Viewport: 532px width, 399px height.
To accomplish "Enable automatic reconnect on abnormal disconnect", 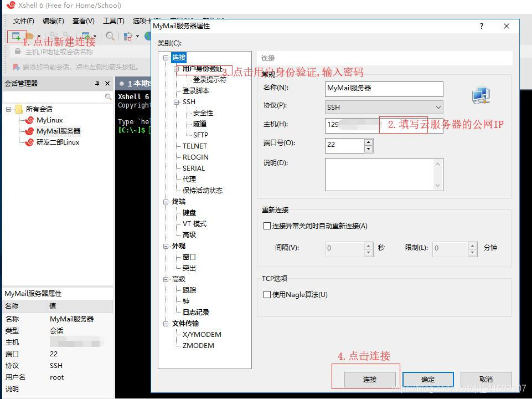I will 267,226.
